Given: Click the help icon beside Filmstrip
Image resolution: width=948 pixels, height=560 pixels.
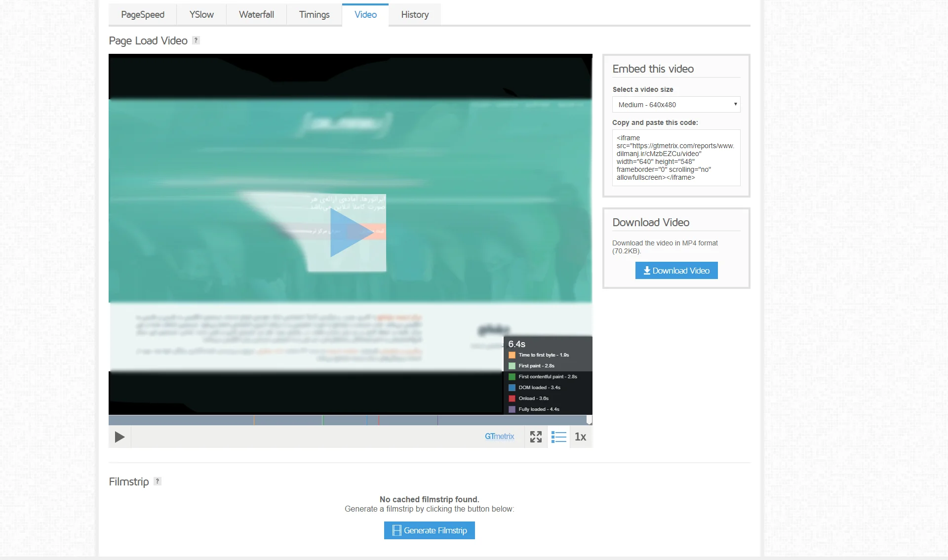Looking at the screenshot, I should pyautogui.click(x=158, y=481).
